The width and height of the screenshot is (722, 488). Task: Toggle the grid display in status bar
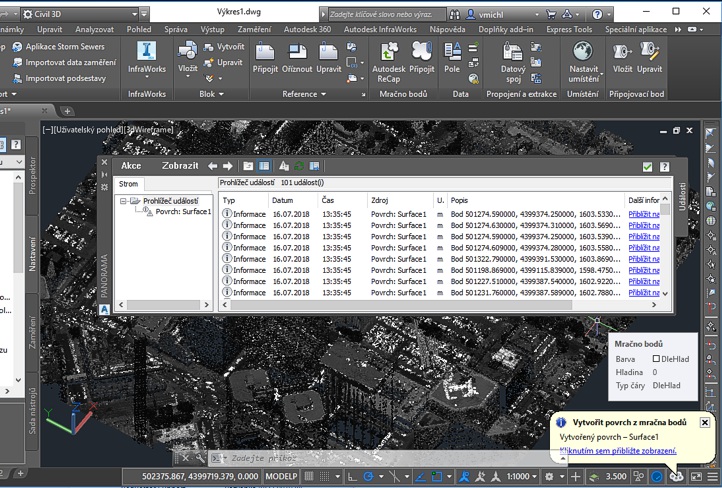point(309,476)
